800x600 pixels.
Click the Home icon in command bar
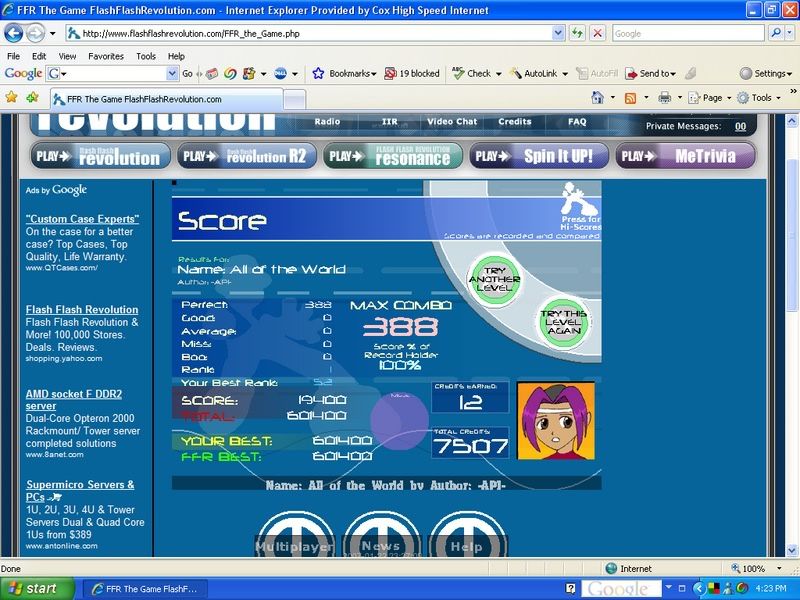(597, 98)
